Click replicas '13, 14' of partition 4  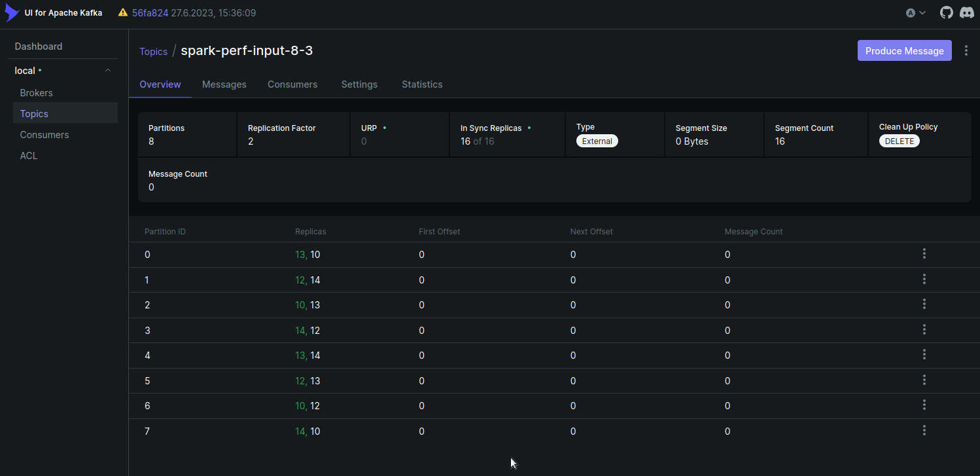click(307, 356)
